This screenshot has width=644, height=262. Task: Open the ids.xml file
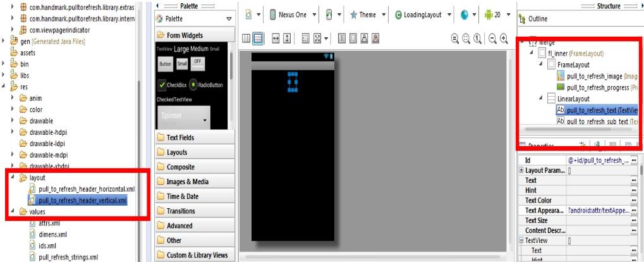pyautogui.click(x=42, y=246)
